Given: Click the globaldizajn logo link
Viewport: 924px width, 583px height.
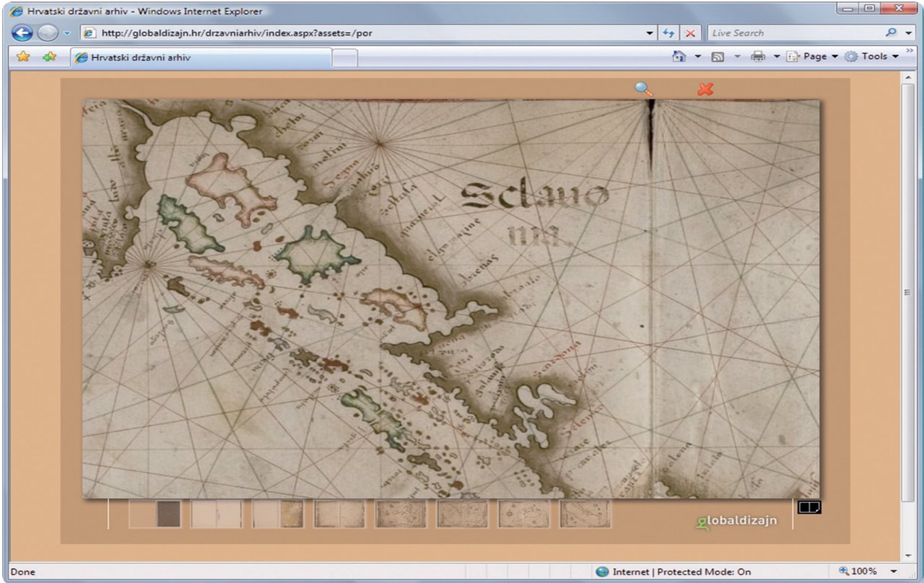Looking at the screenshot, I should click(x=737, y=521).
